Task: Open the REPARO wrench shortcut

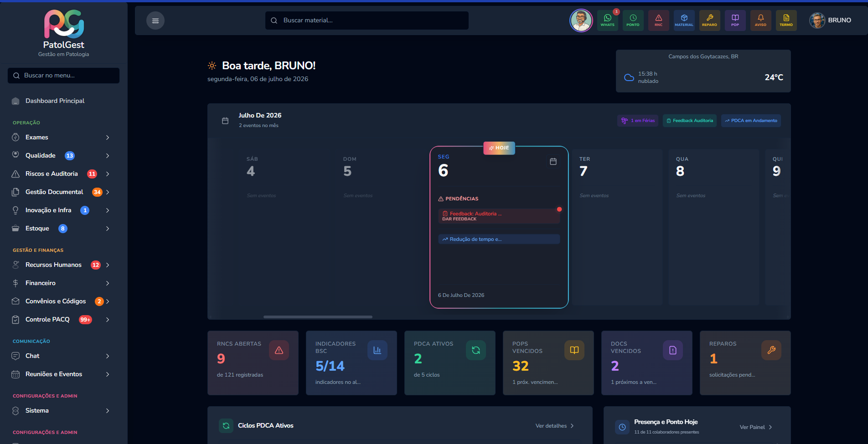Action: pyautogui.click(x=709, y=20)
